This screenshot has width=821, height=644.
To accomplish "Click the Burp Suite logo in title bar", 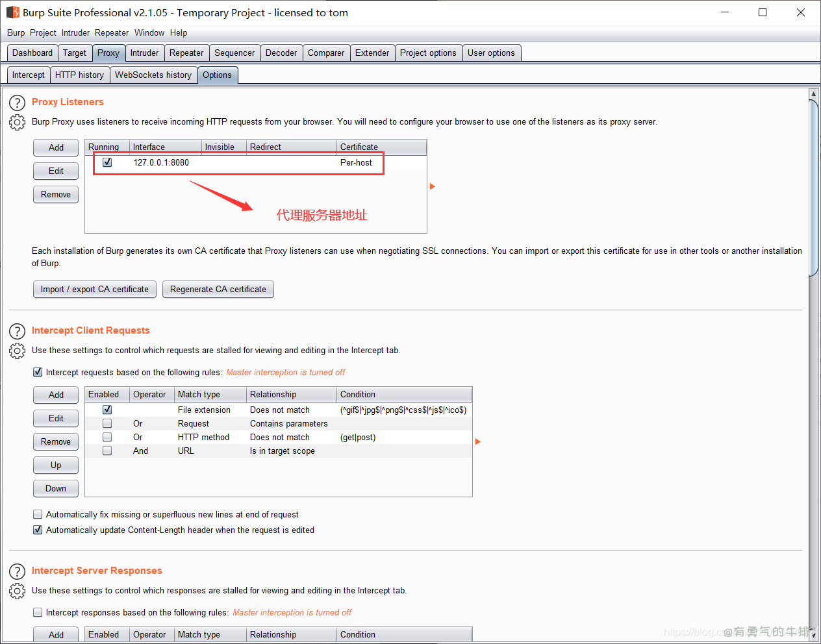I will click(12, 12).
